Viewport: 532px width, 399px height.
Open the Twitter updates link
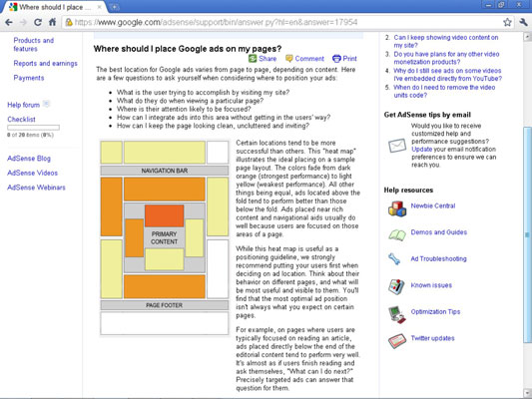point(432,338)
